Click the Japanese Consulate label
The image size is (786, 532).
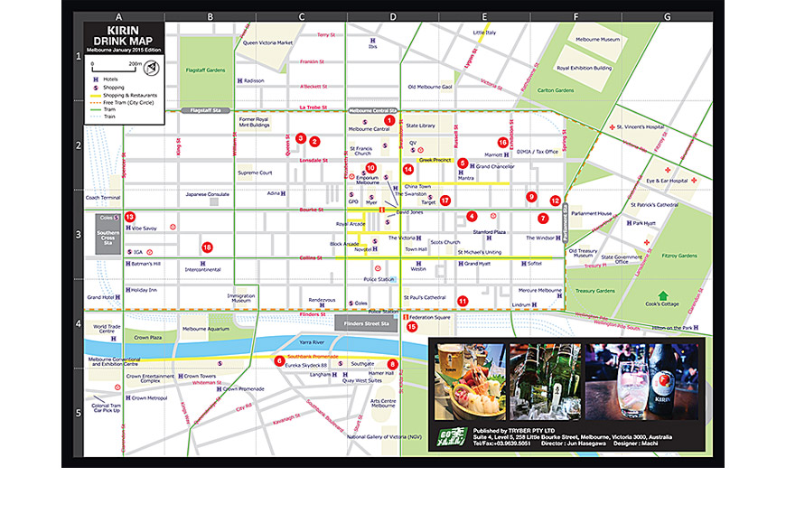(x=208, y=194)
